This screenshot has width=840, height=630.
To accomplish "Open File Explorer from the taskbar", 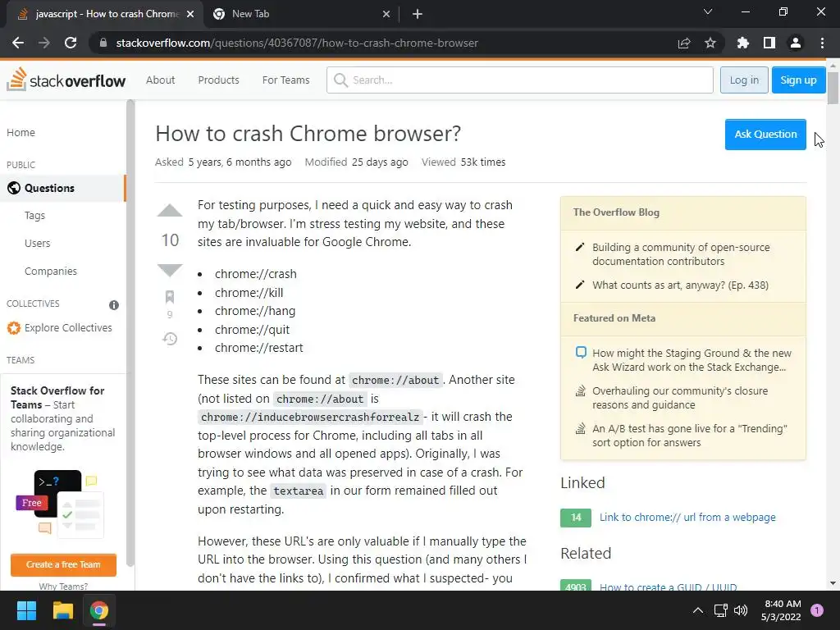I will (62, 610).
